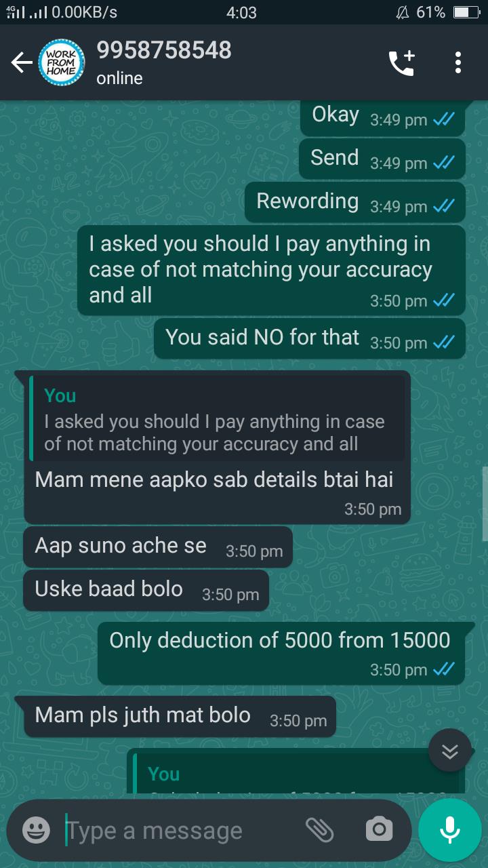Image resolution: width=488 pixels, height=868 pixels.
Task: Select the 'Mam pls juth mat bolo' message
Action: 180,716
